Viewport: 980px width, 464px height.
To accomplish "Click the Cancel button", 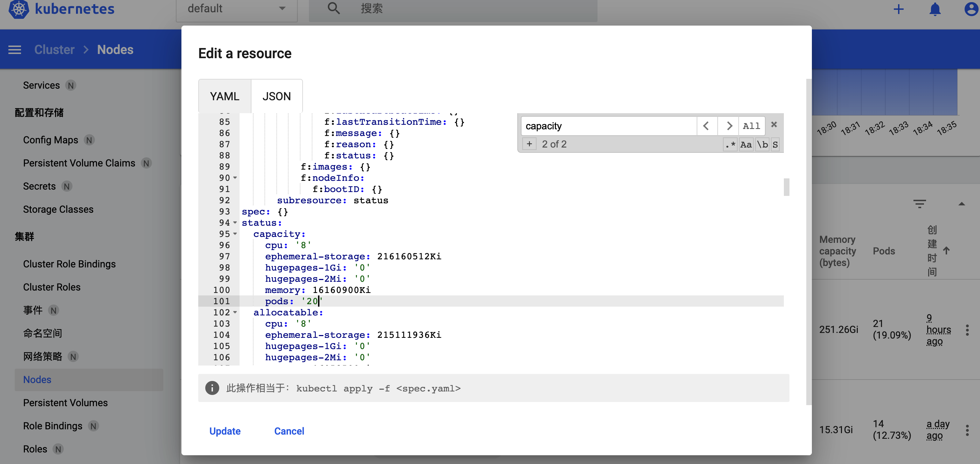I will point(289,431).
